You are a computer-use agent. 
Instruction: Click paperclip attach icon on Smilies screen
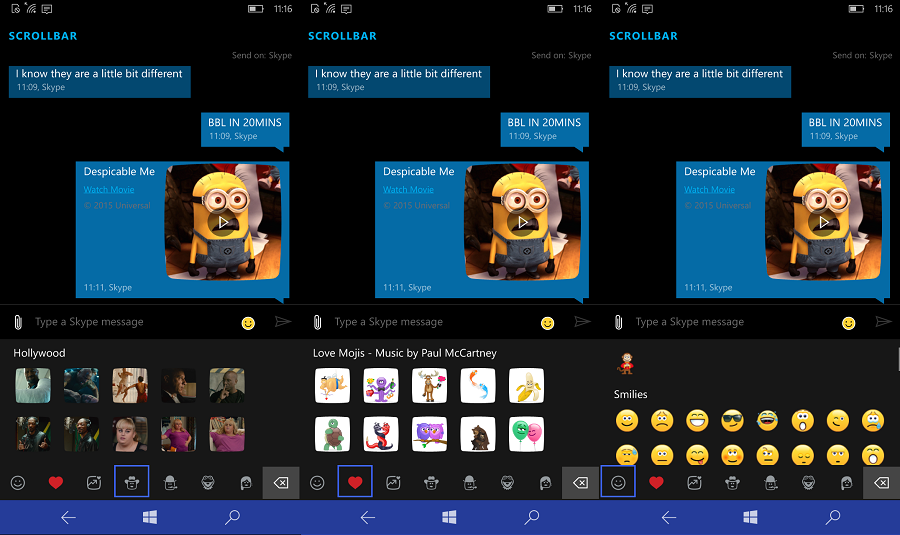click(619, 322)
